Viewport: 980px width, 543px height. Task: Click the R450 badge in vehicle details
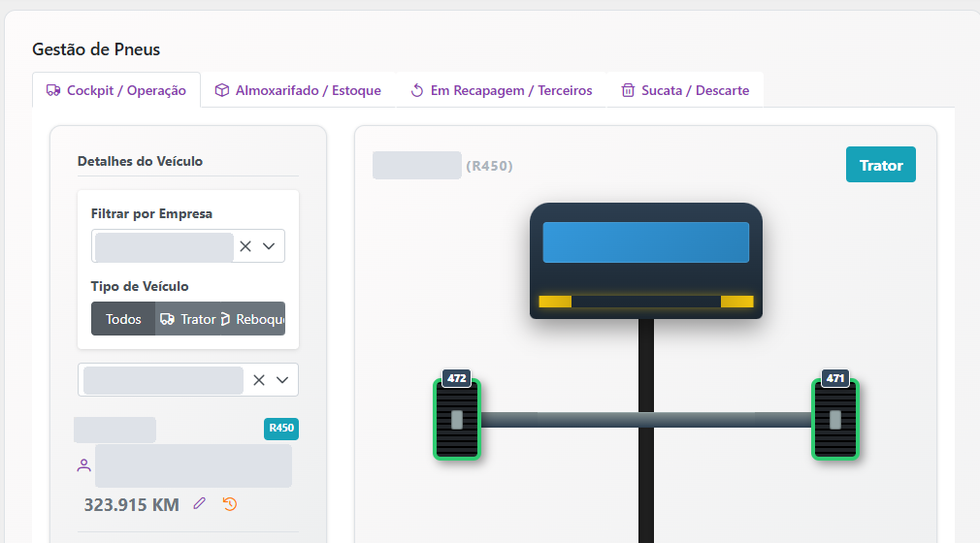point(281,429)
